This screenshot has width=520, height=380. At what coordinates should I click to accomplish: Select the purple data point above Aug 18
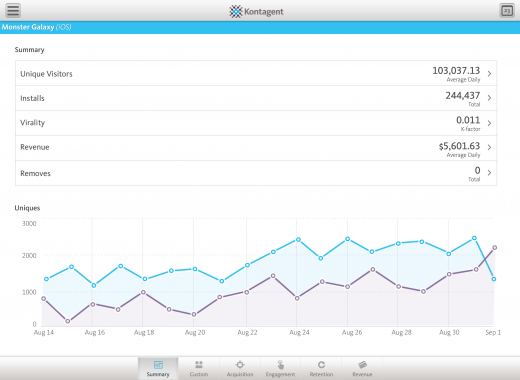click(143, 292)
